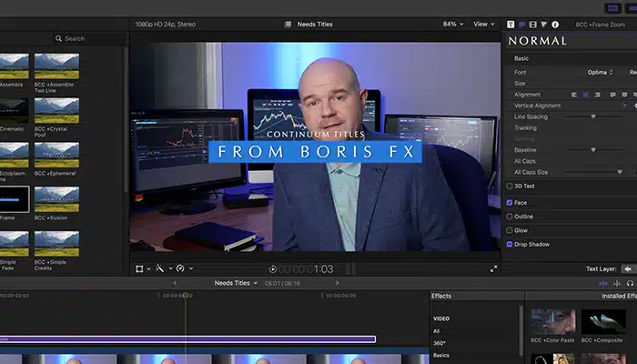Expand the retime options chevron

(191, 268)
